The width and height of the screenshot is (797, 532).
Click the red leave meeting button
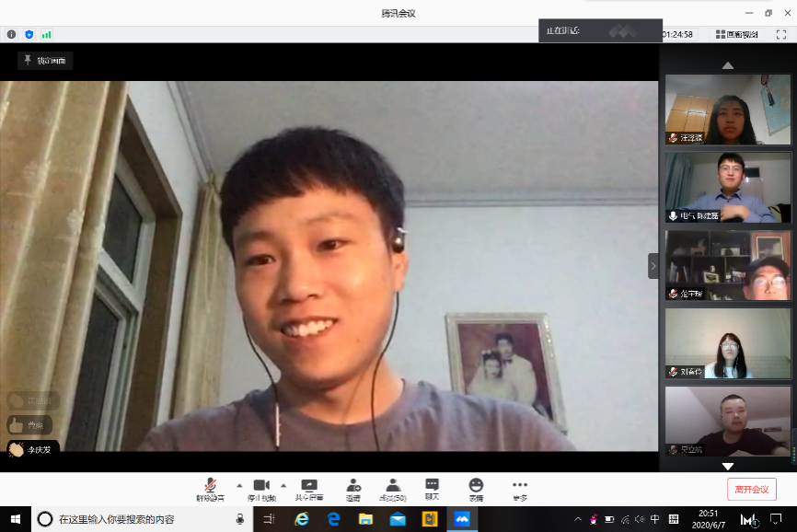tap(751, 490)
